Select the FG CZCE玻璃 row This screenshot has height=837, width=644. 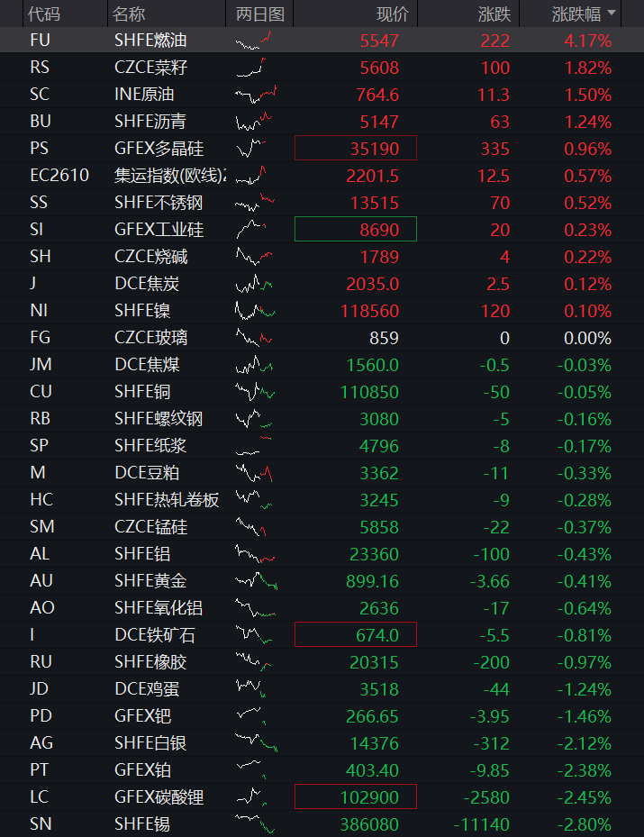322,338
